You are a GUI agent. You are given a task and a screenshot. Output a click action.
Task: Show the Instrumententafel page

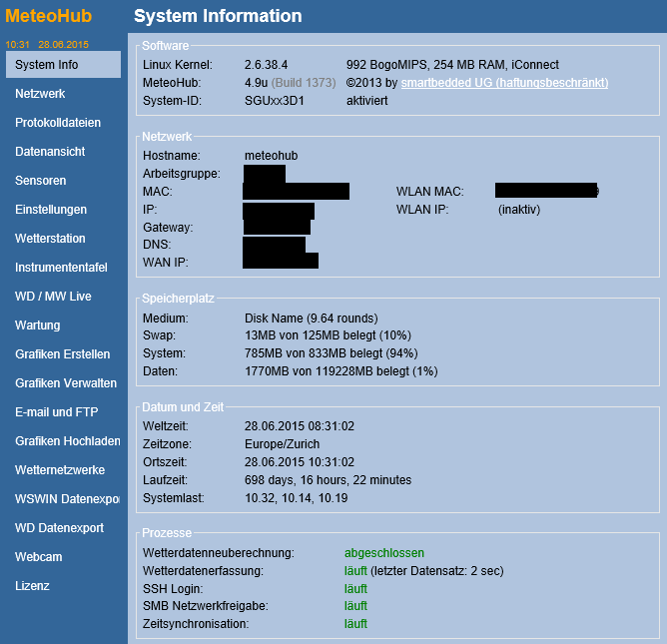click(61, 268)
